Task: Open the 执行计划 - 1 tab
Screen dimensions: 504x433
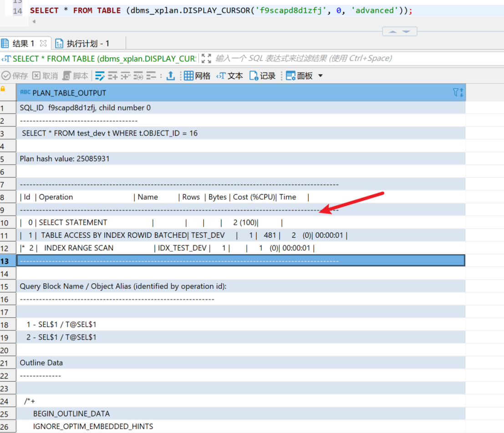Action: (x=82, y=44)
